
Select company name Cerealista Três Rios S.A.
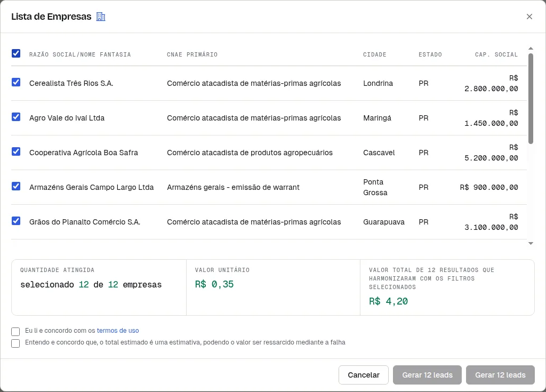[71, 83]
